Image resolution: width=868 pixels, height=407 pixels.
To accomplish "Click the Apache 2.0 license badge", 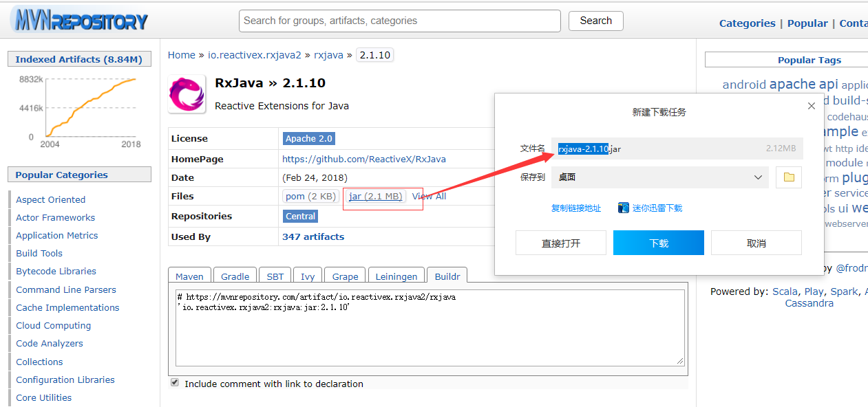I will click(x=309, y=138).
